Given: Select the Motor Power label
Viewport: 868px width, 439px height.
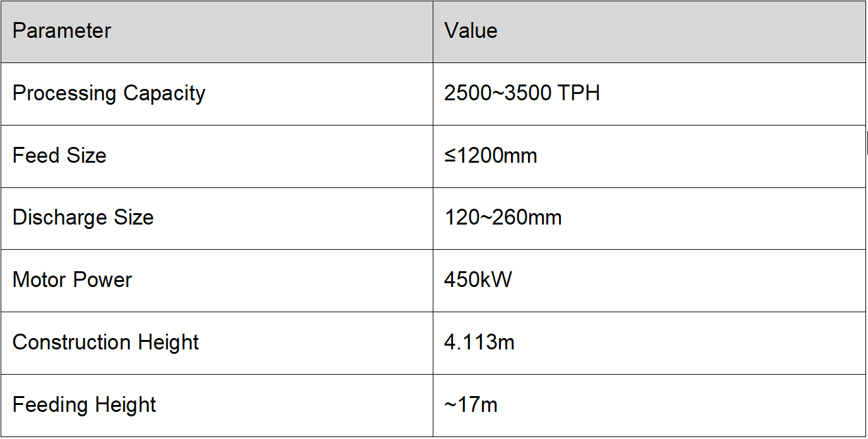Looking at the screenshot, I should (72, 280).
